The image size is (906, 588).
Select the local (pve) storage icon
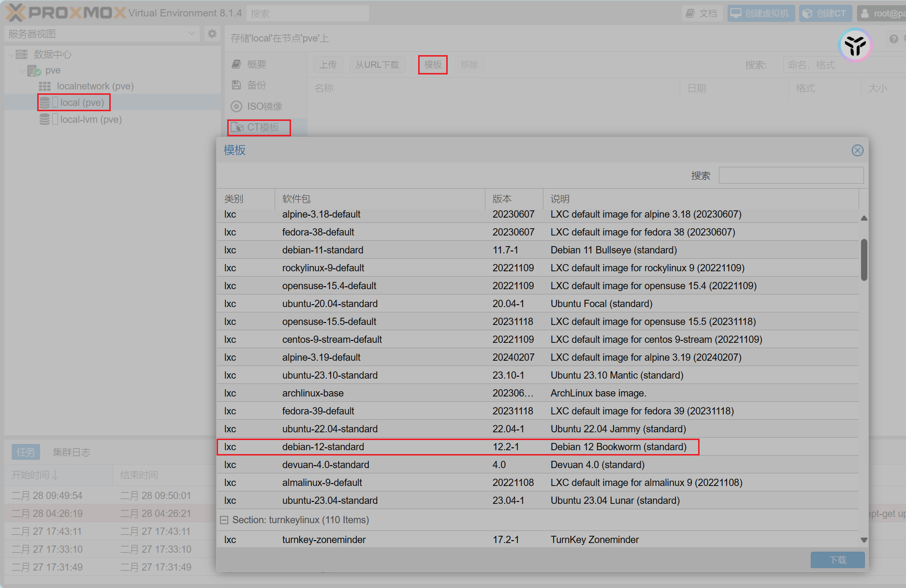44,103
